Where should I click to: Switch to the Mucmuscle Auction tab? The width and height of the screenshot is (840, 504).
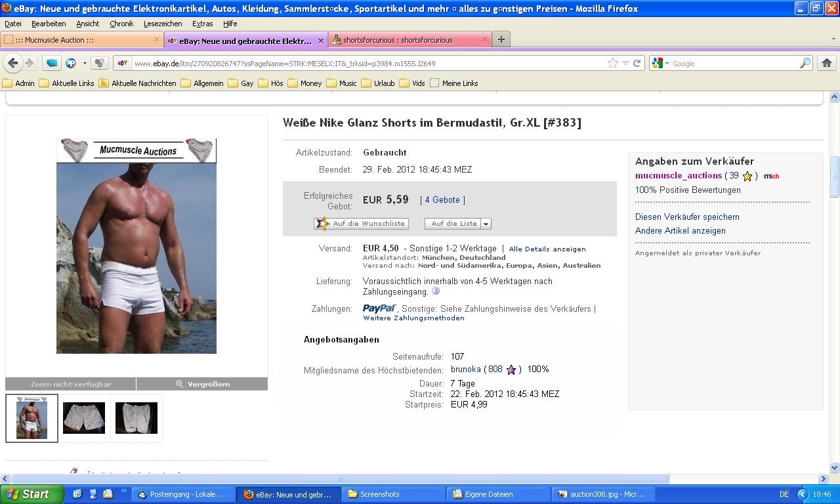click(x=79, y=40)
